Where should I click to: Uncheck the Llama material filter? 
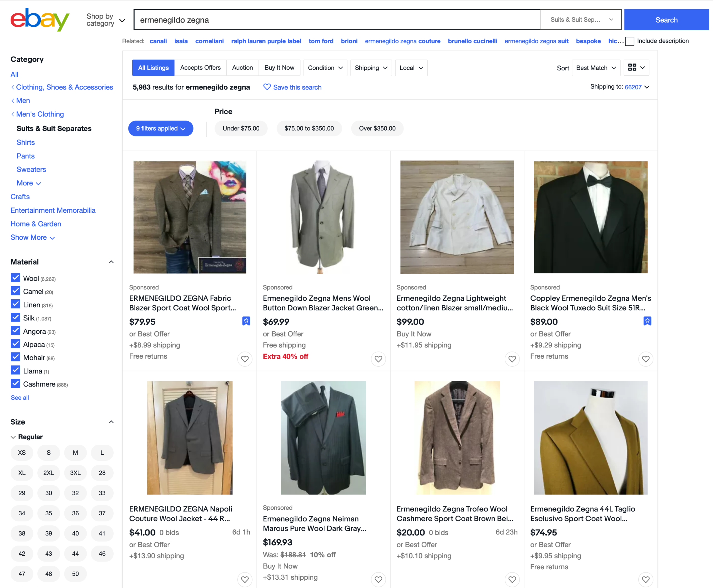pos(16,370)
